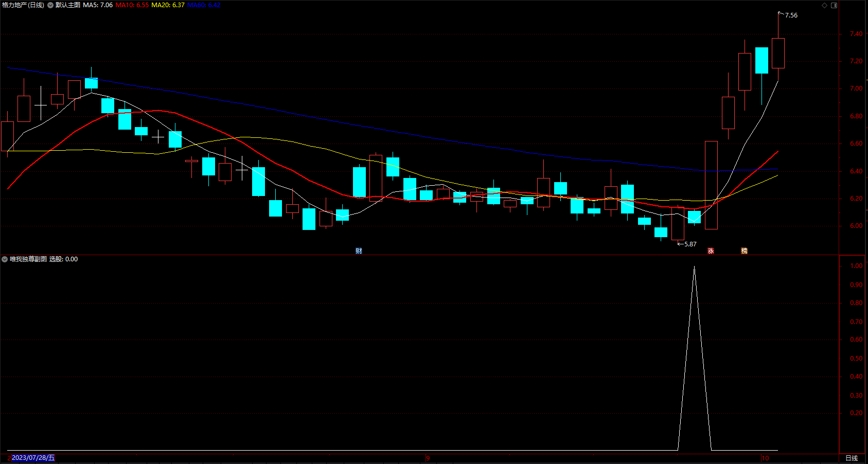The width and height of the screenshot is (868, 464).
Task: Click the MA20: 6.37 label
Action: (168, 5)
